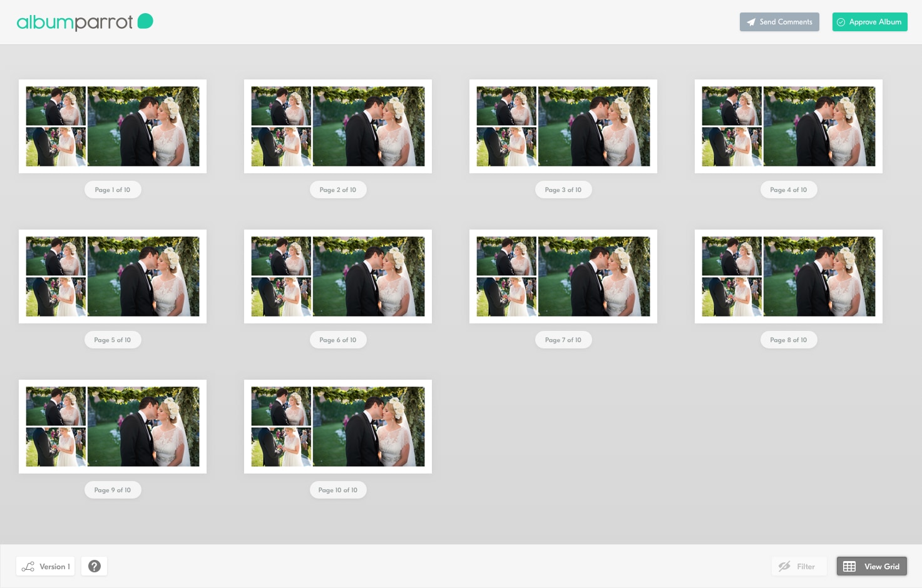Open the Page 4 spread thumbnail
This screenshot has height=588, width=922.
click(x=788, y=126)
